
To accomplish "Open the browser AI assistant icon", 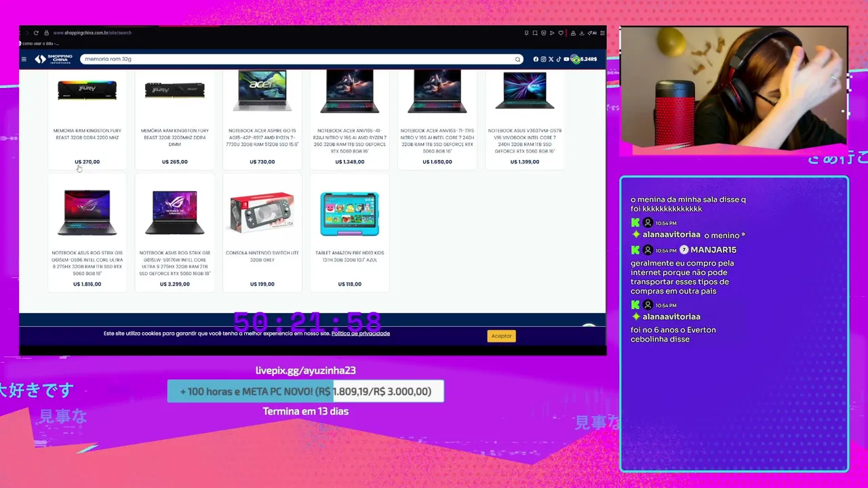I will pos(592,33).
